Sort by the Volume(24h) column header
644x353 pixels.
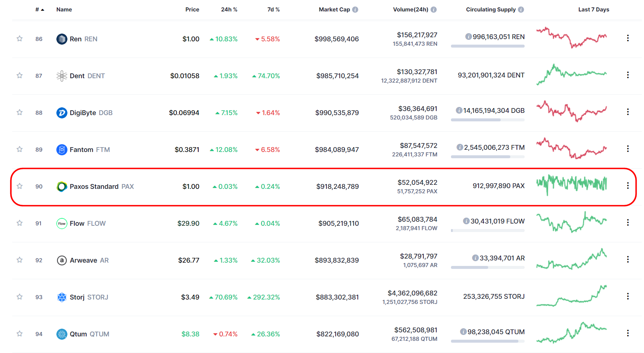[411, 10]
